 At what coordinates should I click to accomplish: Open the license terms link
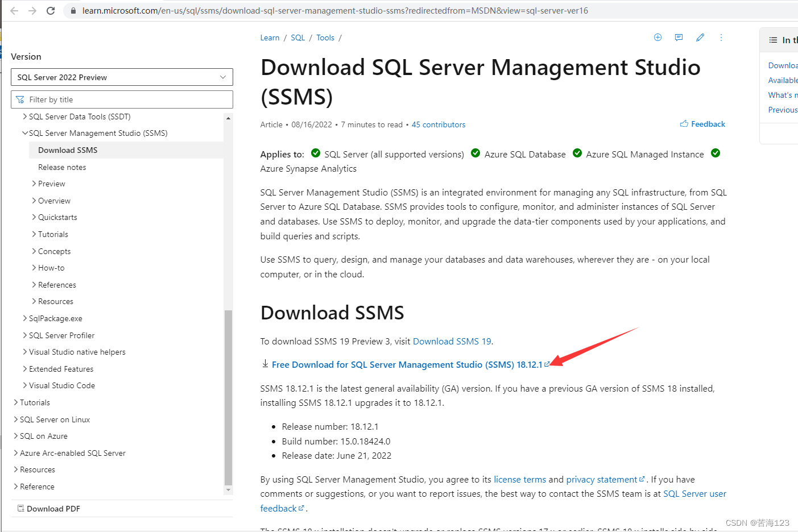tap(520, 479)
